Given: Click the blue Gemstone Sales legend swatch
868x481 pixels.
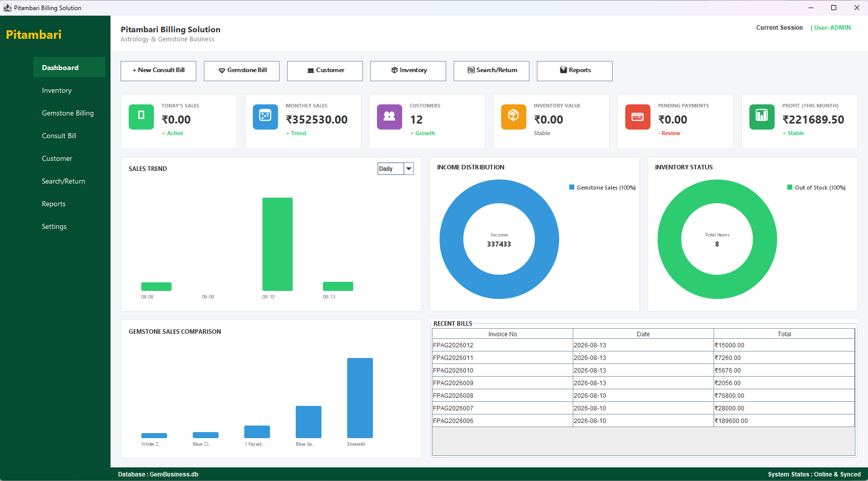Looking at the screenshot, I should [572, 187].
